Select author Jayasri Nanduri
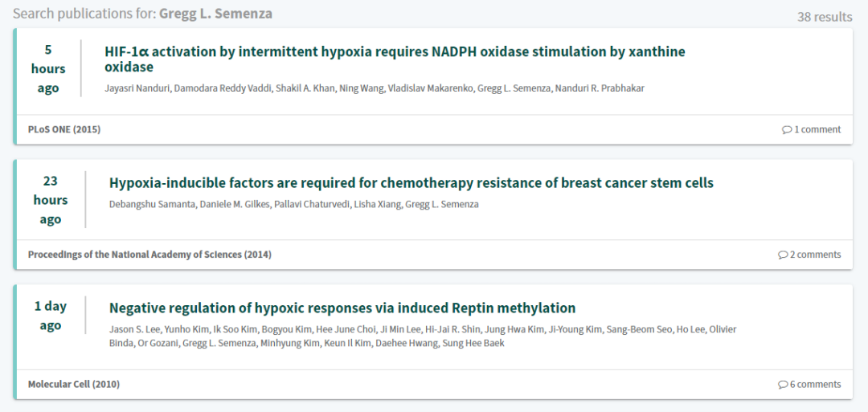This screenshot has height=412, width=868. point(137,88)
